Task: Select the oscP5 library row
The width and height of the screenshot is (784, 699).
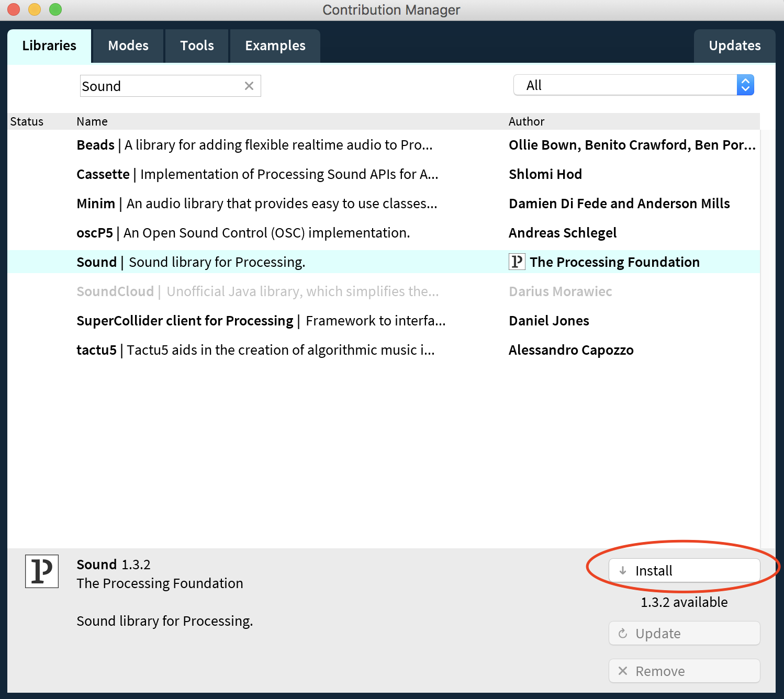Action: point(384,233)
